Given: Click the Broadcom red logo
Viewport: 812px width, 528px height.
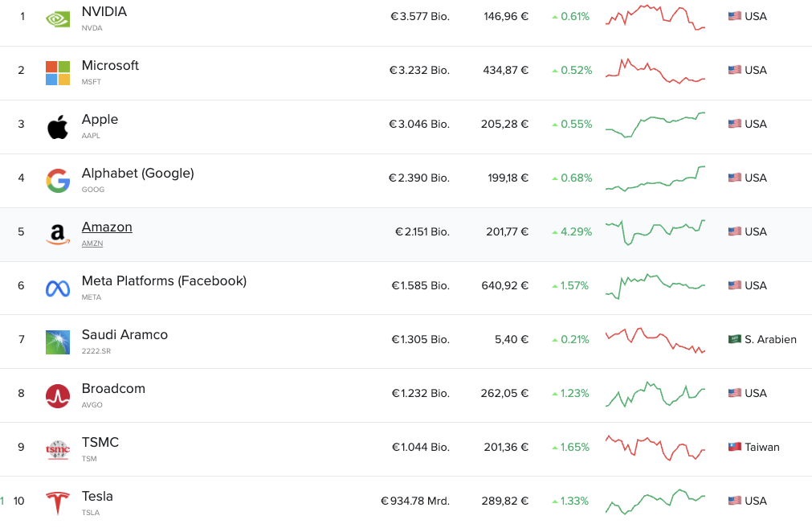Looking at the screenshot, I should (x=58, y=396).
